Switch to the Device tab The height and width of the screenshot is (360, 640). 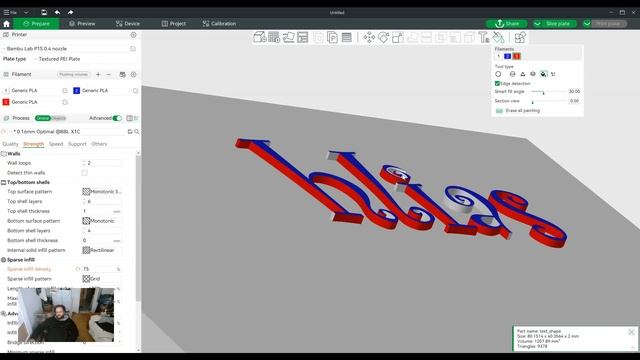128,24
